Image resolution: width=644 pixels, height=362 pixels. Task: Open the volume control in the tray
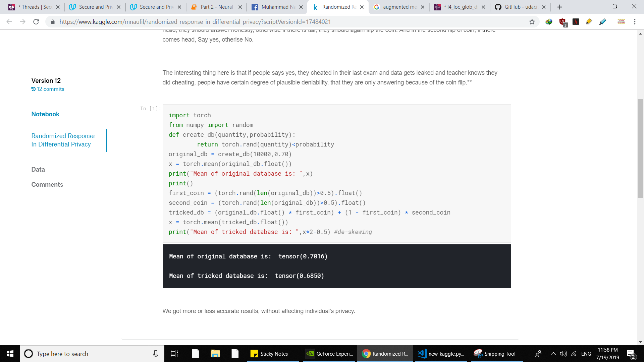pyautogui.click(x=563, y=354)
